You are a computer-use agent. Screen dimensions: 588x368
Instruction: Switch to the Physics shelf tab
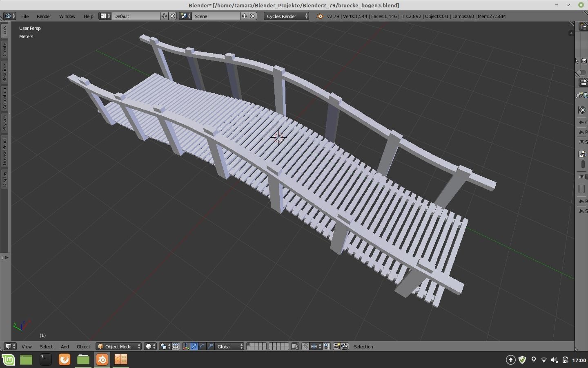point(4,123)
